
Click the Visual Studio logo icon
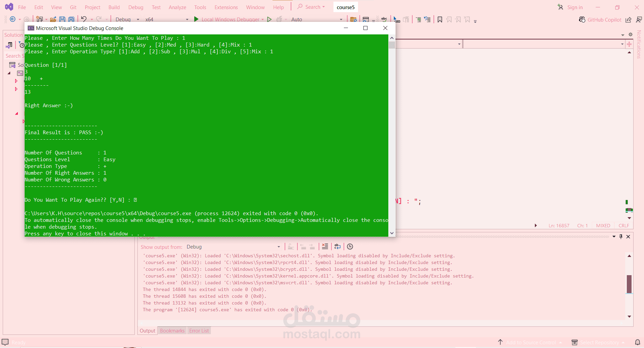(x=9, y=7)
